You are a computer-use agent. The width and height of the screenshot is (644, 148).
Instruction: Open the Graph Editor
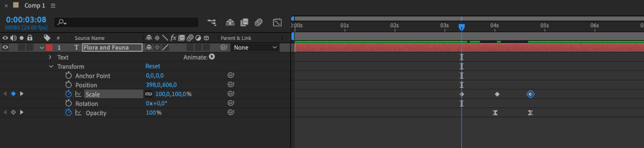click(277, 22)
